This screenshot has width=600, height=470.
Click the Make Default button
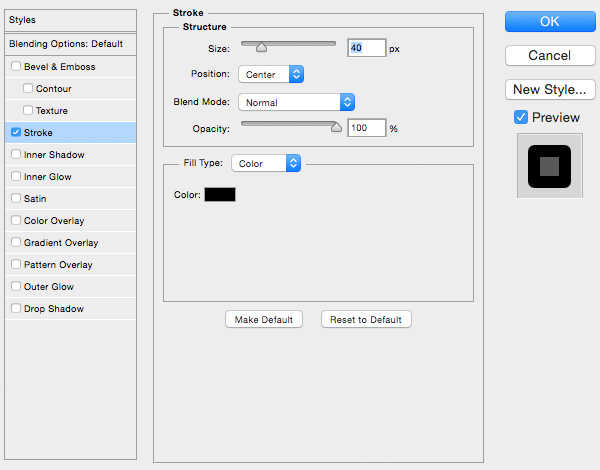(264, 319)
